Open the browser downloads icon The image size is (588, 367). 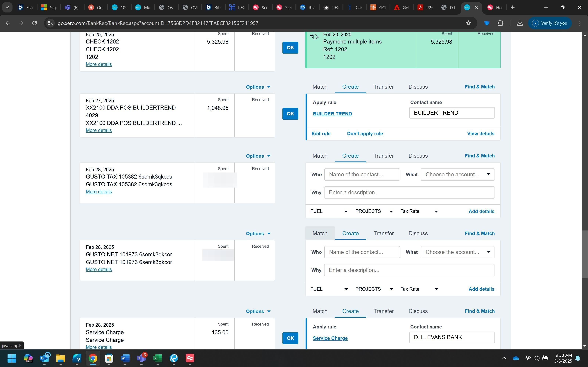[520, 23]
